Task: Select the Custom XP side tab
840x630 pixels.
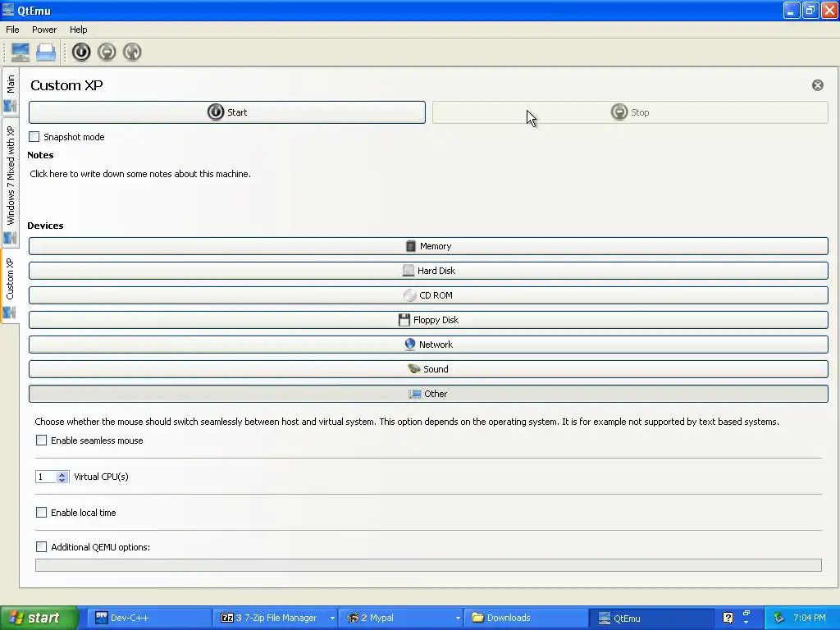Action: (x=10, y=286)
